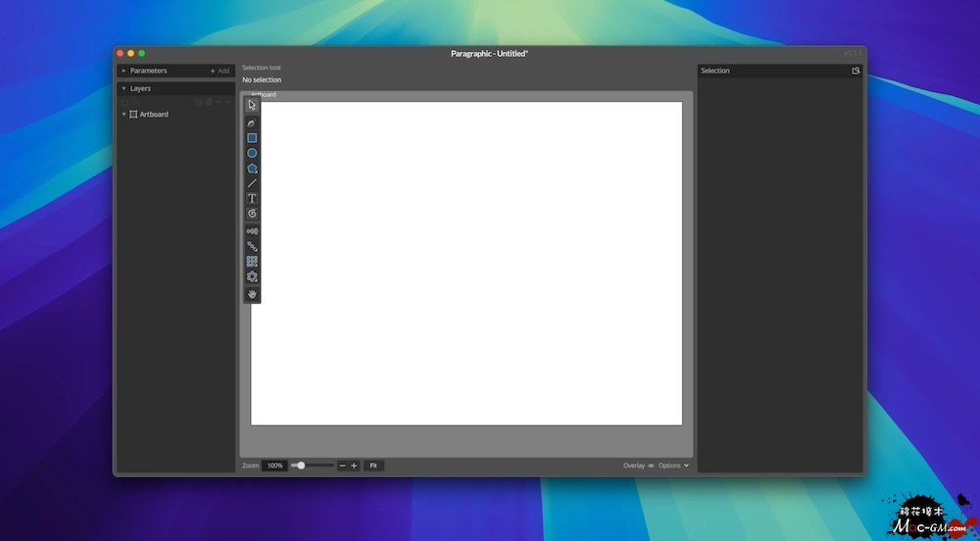Click the inspect icon in Selection panel

856,71
